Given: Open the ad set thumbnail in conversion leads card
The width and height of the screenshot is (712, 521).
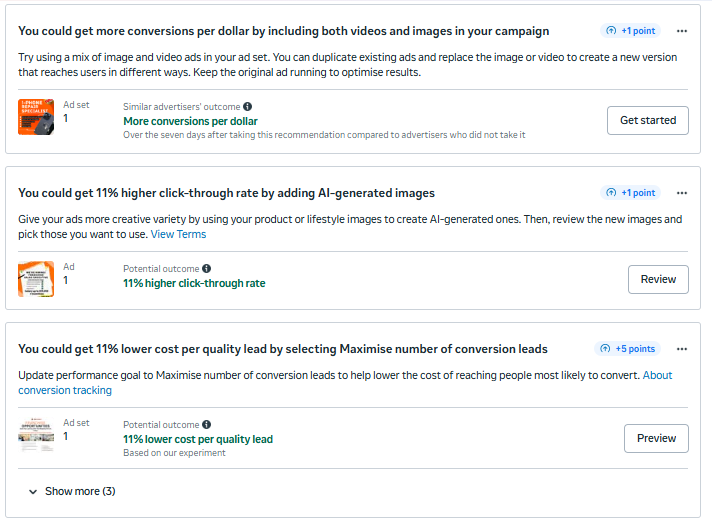Looking at the screenshot, I should pos(36,435).
